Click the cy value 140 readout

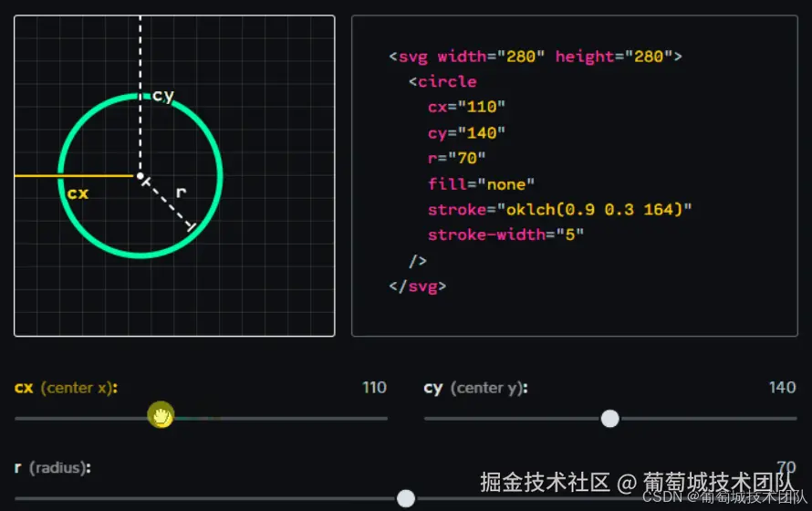point(782,387)
